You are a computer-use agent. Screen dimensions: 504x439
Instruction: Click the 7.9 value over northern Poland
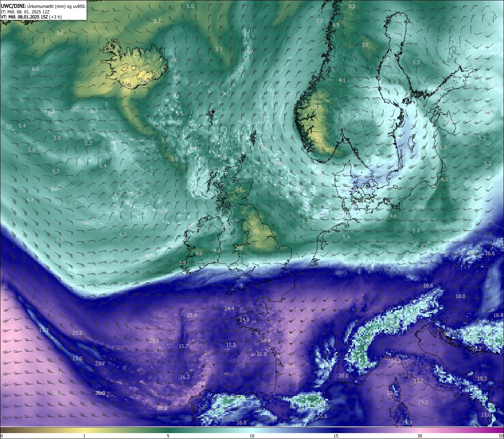[x=420, y=208]
